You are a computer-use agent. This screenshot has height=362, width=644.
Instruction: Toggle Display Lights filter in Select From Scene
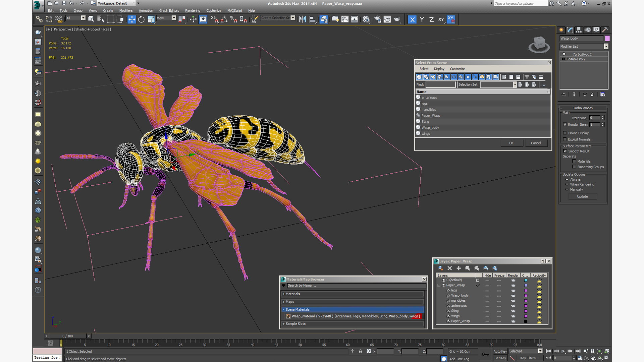click(x=433, y=77)
